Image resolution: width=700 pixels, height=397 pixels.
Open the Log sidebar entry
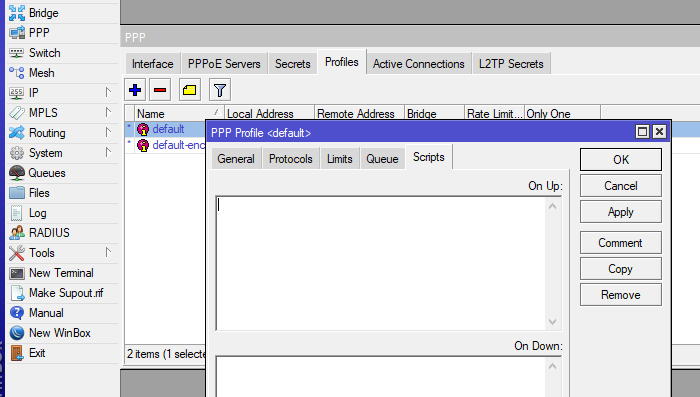click(x=62, y=213)
